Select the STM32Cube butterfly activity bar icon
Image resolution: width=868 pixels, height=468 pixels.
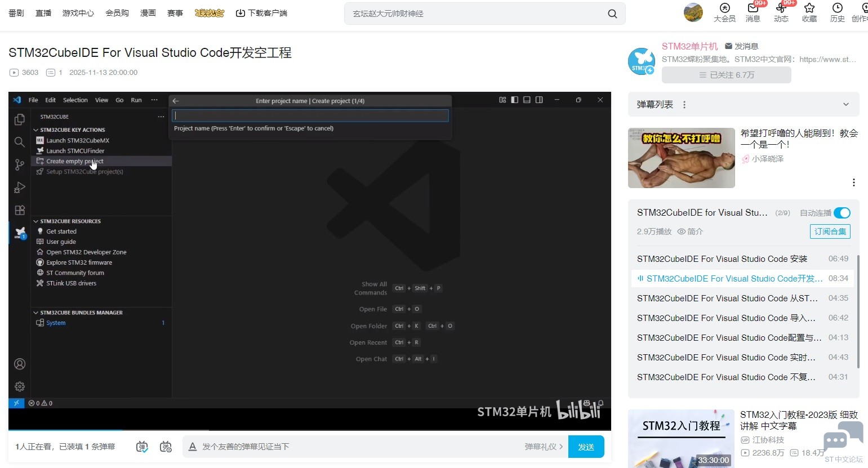coord(20,233)
